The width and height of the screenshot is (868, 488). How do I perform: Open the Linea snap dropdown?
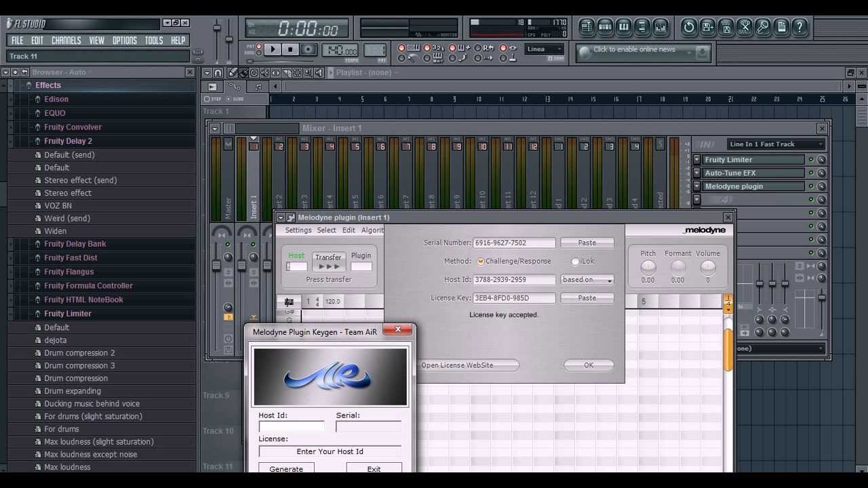(545, 49)
